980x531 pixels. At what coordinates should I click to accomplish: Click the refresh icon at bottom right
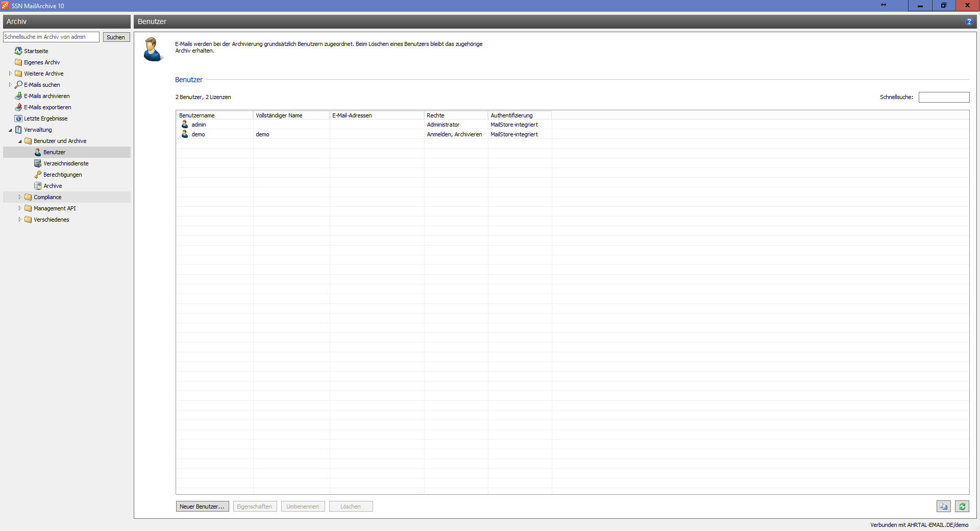(x=962, y=506)
